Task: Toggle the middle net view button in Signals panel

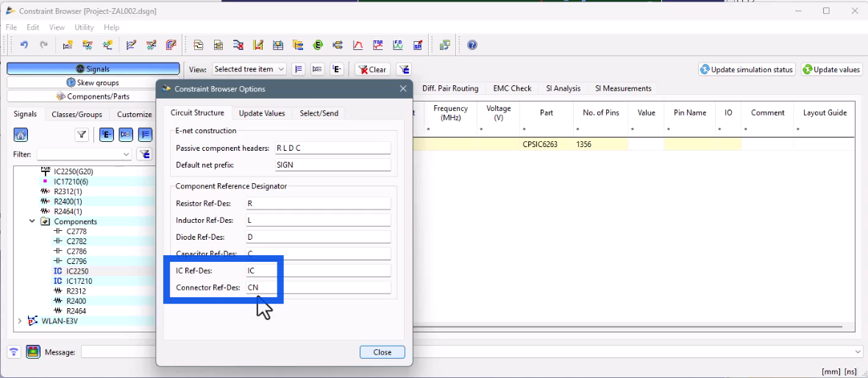Action: 126,135
